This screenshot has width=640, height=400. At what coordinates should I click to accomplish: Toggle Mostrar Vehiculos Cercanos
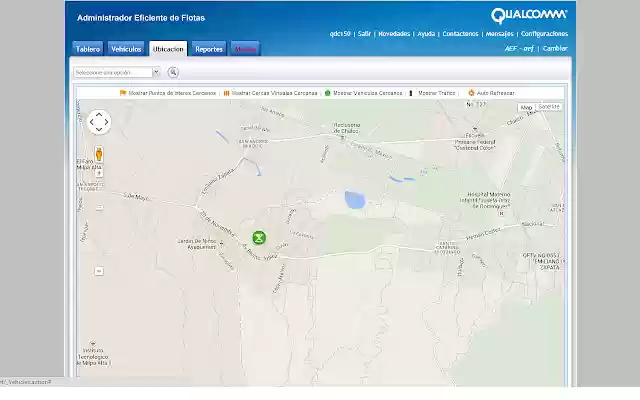click(367, 93)
